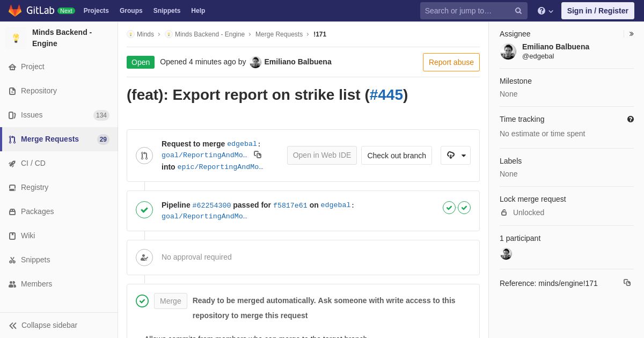Click the search magnifier icon
The image size is (644, 338).
pyautogui.click(x=518, y=11)
